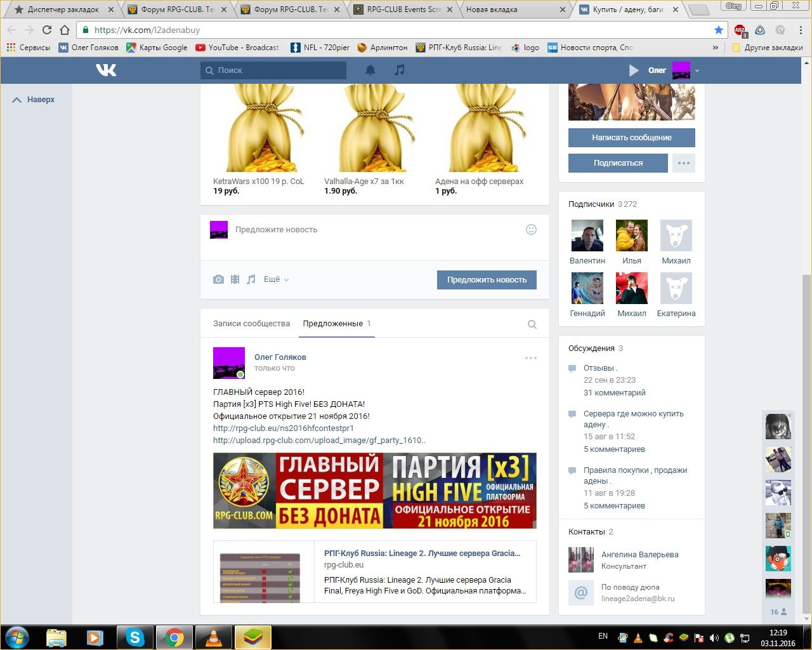Open Windows Explorer from the taskbar
Image resolution: width=812 pixels, height=650 pixels.
[x=56, y=637]
